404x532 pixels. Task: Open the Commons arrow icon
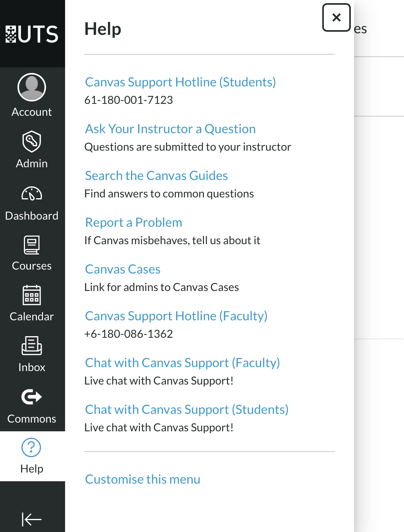32,396
